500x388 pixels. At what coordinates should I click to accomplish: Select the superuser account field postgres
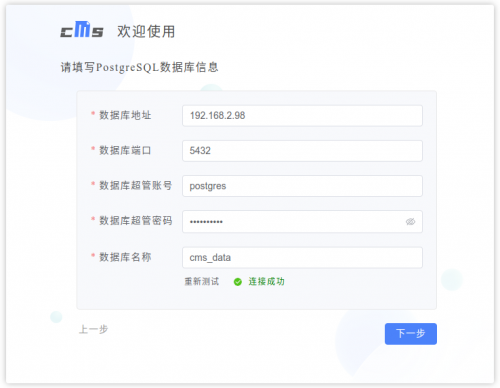point(302,186)
